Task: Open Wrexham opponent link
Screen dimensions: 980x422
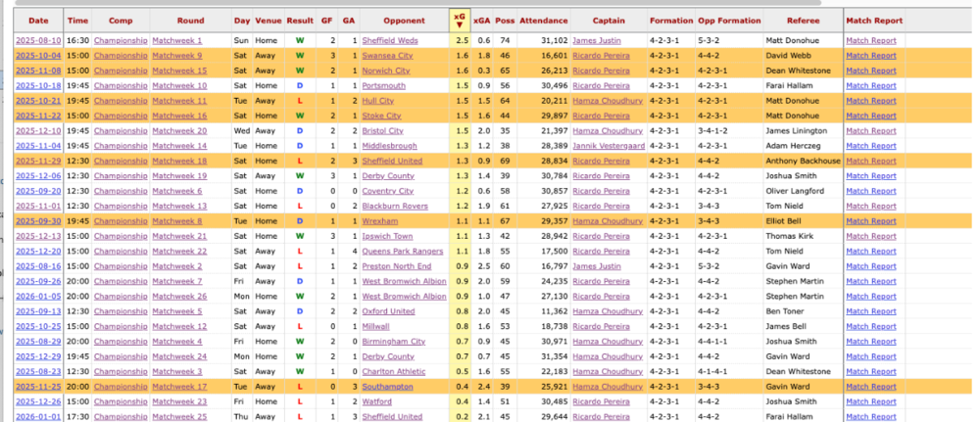Action: pyautogui.click(x=380, y=221)
